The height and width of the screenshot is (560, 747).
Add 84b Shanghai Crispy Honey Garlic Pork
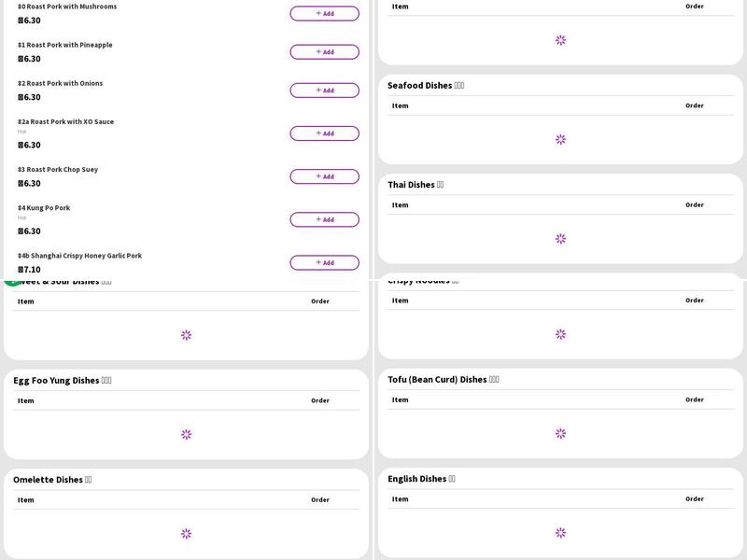(x=324, y=262)
